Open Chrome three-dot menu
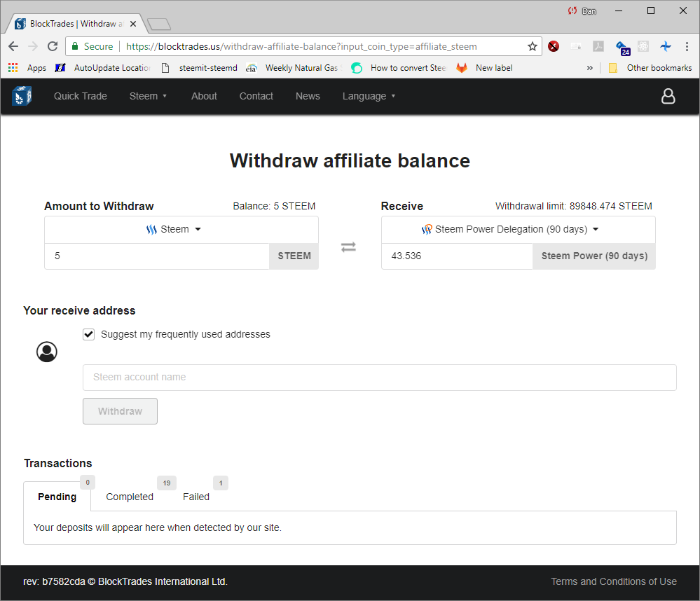This screenshot has width=700, height=601. [x=687, y=46]
